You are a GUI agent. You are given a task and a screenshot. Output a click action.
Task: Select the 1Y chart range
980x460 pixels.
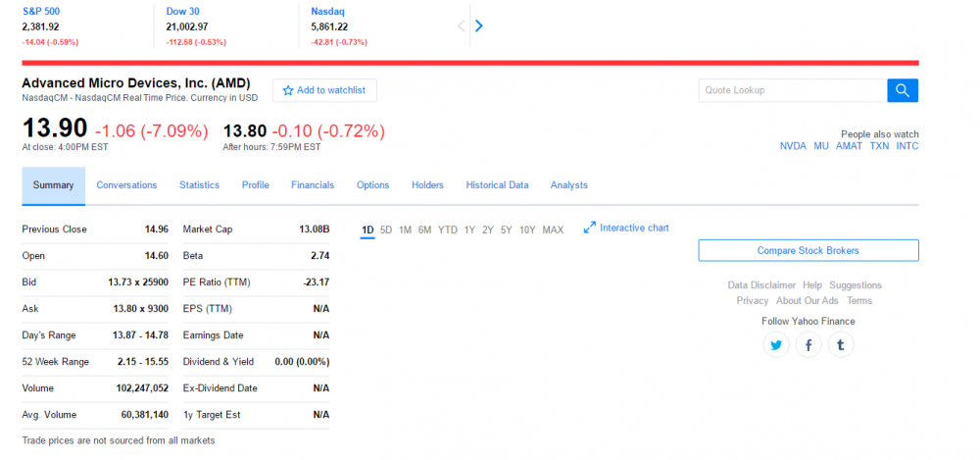(x=469, y=230)
